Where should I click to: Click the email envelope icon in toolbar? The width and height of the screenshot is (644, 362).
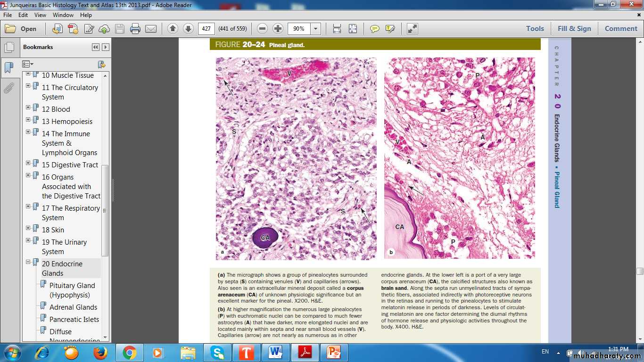point(151,29)
